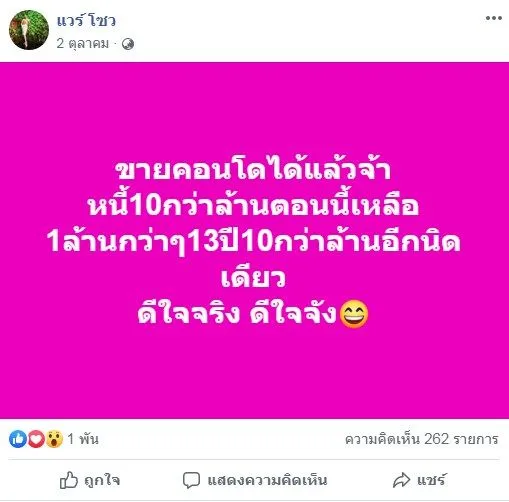Open the poster's profile picture
This screenshot has width=509, height=502.
click(29, 30)
